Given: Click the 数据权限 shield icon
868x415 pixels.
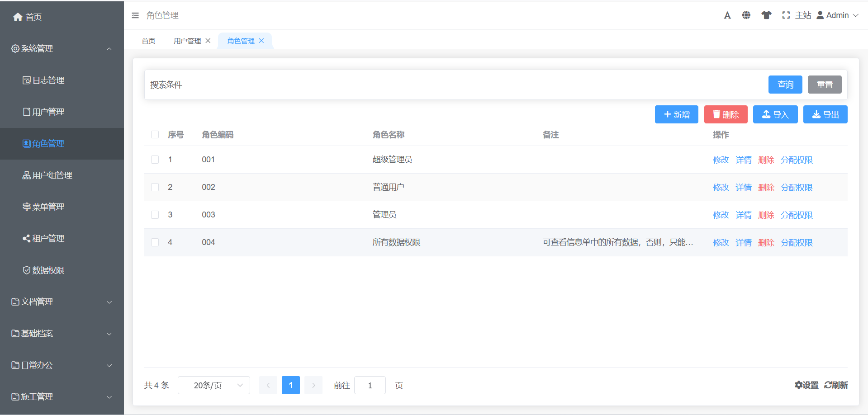Looking at the screenshot, I should 27,270.
